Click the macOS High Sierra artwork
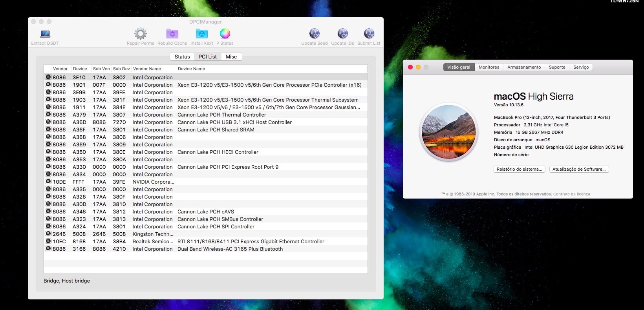Screen dimensions: 644x310 [x=448, y=132]
